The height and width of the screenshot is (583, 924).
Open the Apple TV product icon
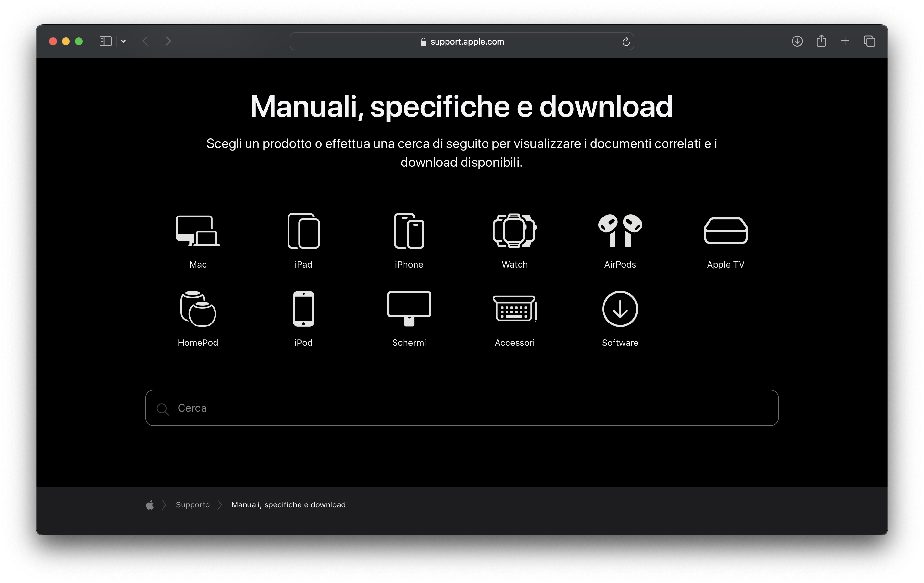[726, 231]
